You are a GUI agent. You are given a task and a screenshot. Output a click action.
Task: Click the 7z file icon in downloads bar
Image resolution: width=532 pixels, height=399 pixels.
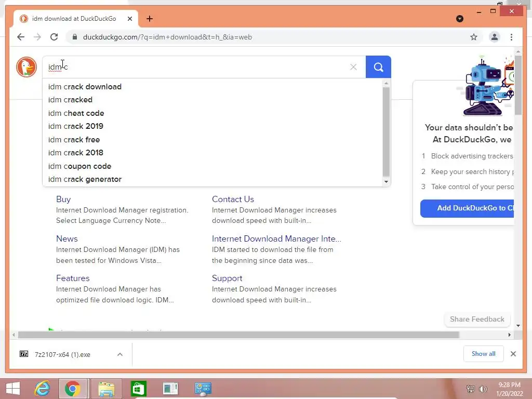[x=24, y=354]
